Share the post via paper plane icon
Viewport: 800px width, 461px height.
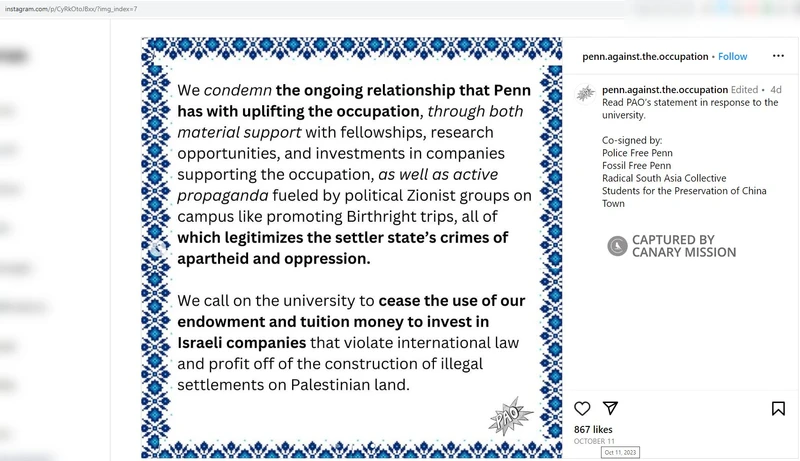[x=610, y=408]
